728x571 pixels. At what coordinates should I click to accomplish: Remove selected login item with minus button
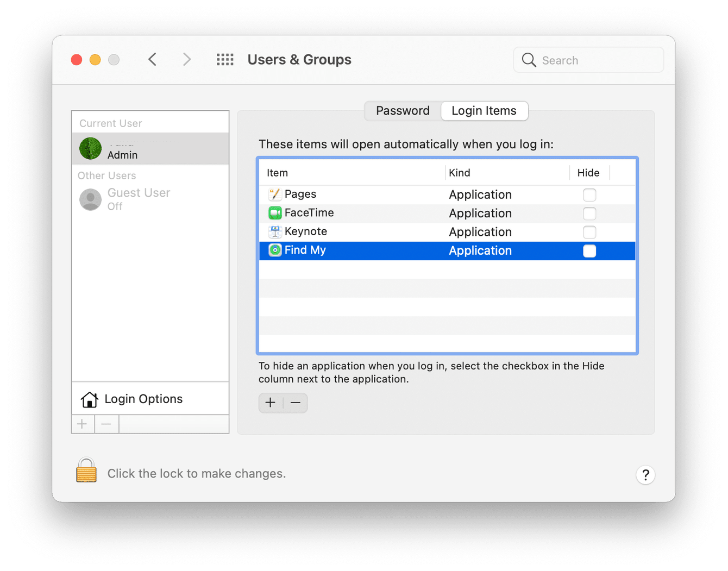click(x=296, y=403)
